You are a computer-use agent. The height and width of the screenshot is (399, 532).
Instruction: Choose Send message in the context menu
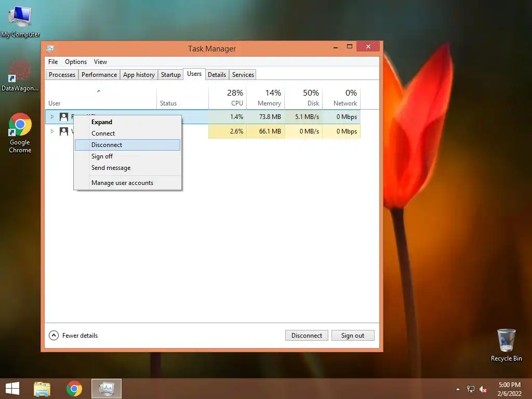128,168
